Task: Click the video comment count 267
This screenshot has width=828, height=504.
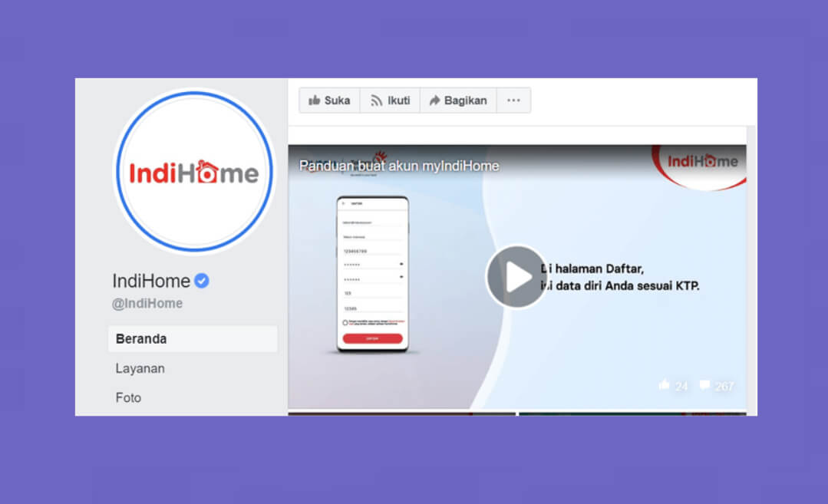Action: 717,386
